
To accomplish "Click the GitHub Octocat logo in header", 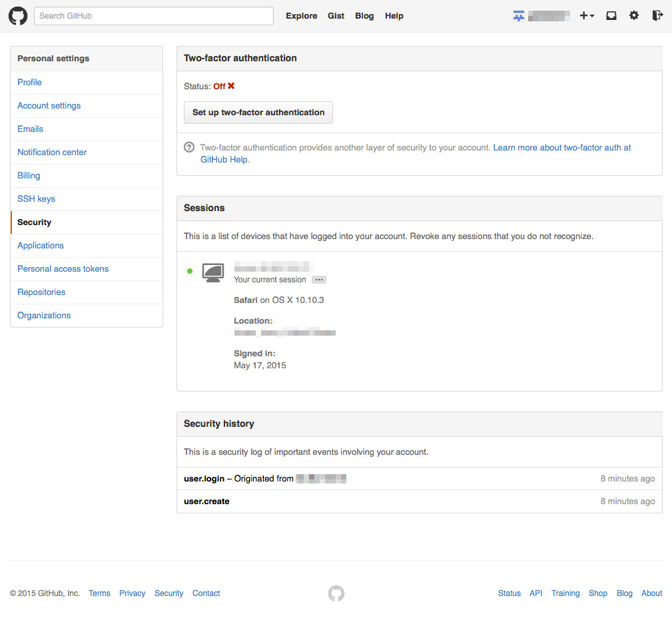I will 18,16.
